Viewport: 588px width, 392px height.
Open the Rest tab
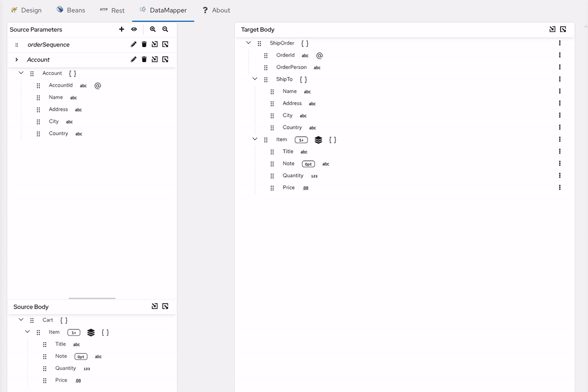pos(112,10)
